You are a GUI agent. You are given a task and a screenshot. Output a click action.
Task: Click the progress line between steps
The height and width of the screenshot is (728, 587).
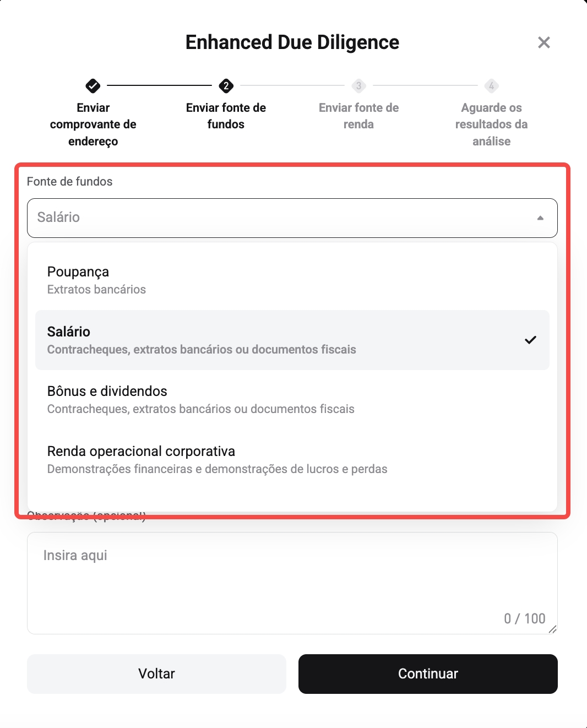click(x=160, y=86)
